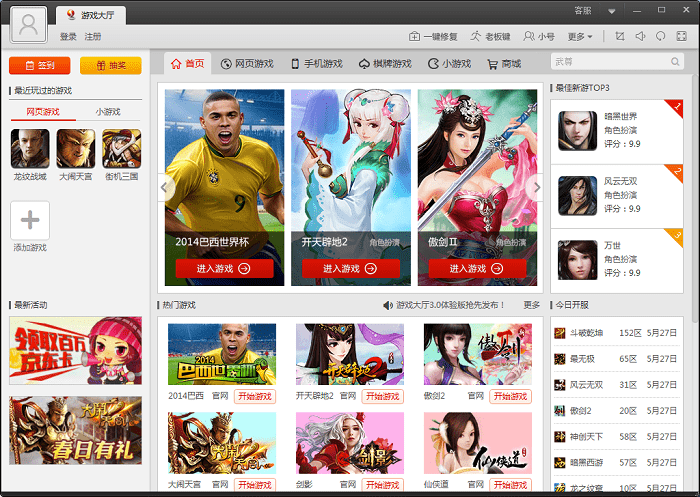Open the 领取百万京东卡 activity banner
Screen dimensions: 700x497
(x=75, y=351)
